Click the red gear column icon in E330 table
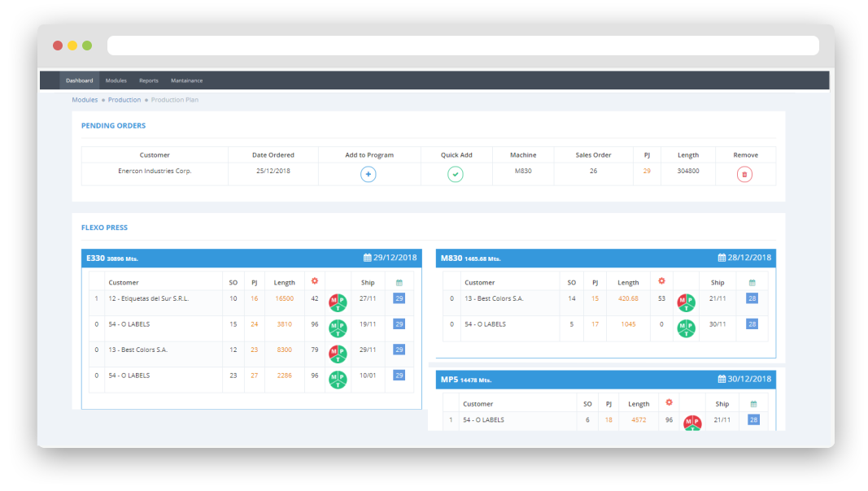This screenshot has width=868, height=491. 315,281
